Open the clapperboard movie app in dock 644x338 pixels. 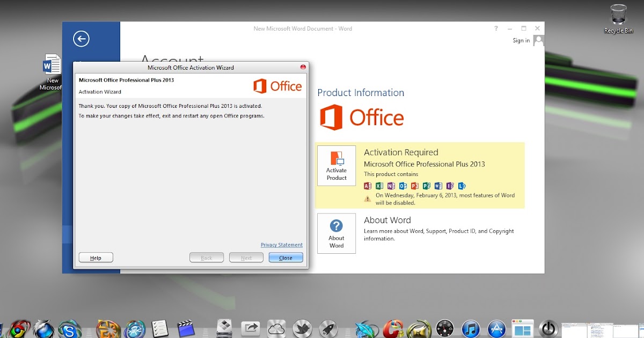[185, 329]
